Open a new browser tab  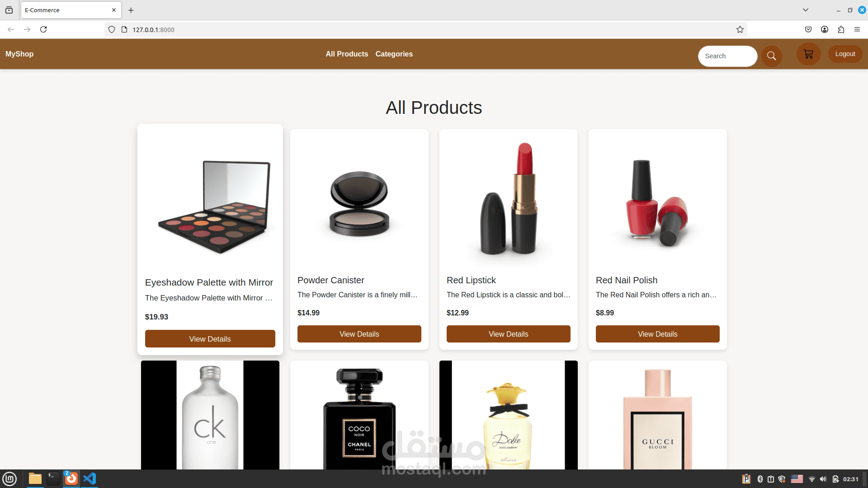[131, 10]
